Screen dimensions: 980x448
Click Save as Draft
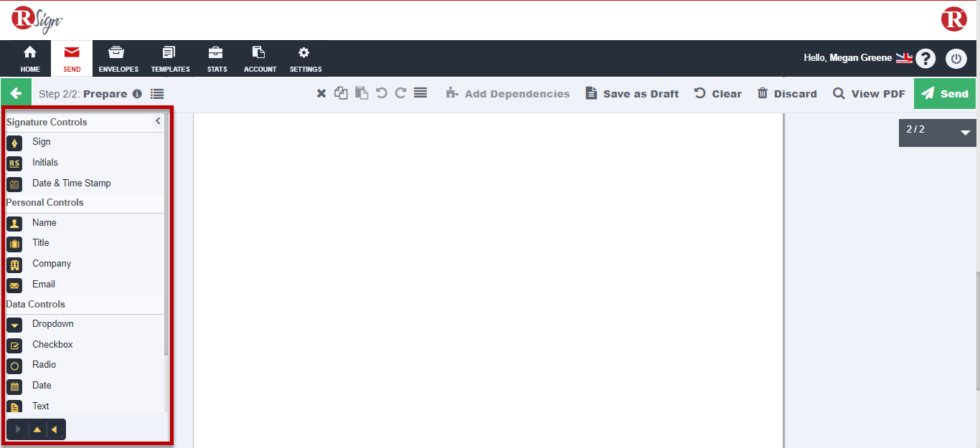pyautogui.click(x=632, y=94)
